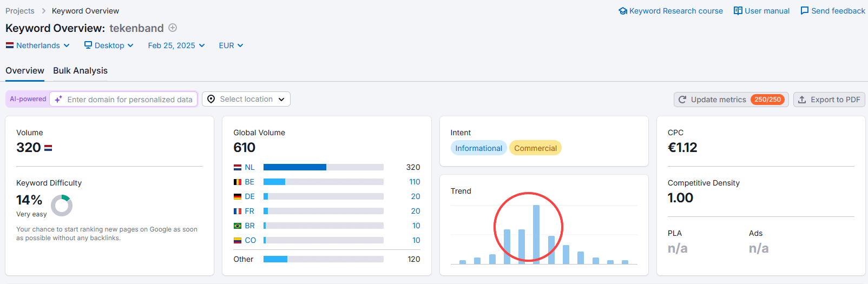The image size is (868, 284).
Task: Click the export upload icon
Action: [802, 100]
